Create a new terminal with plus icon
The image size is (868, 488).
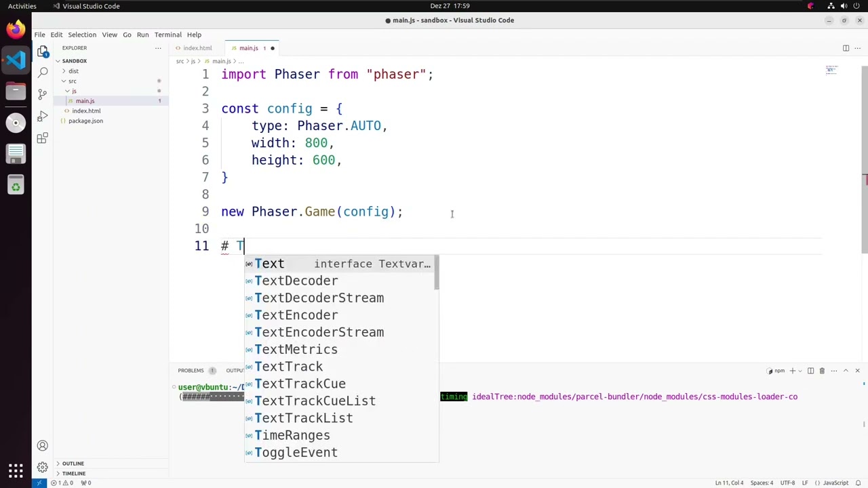coord(791,371)
